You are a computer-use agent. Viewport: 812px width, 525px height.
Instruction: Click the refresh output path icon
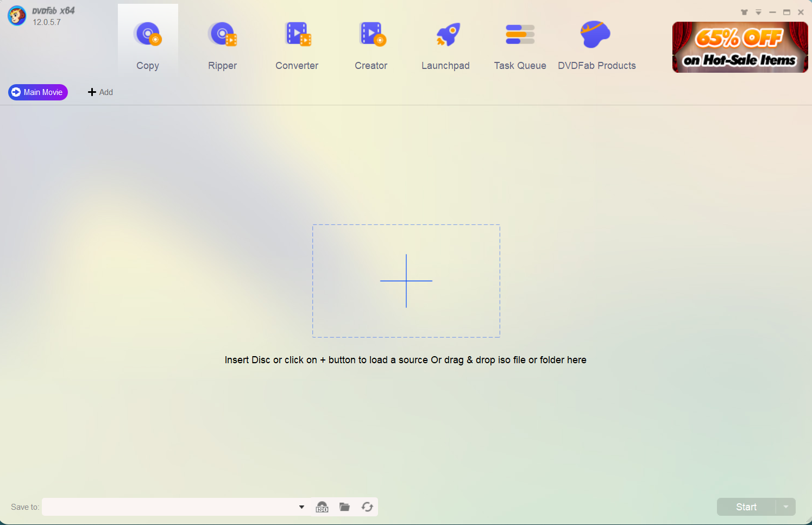point(367,507)
